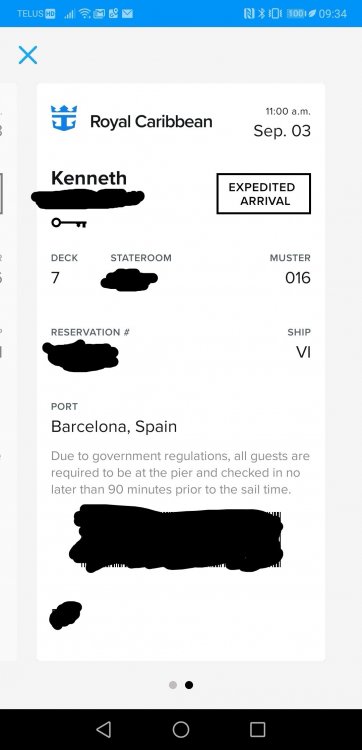
Task: Select the second page indicator dot
Action: point(189,685)
